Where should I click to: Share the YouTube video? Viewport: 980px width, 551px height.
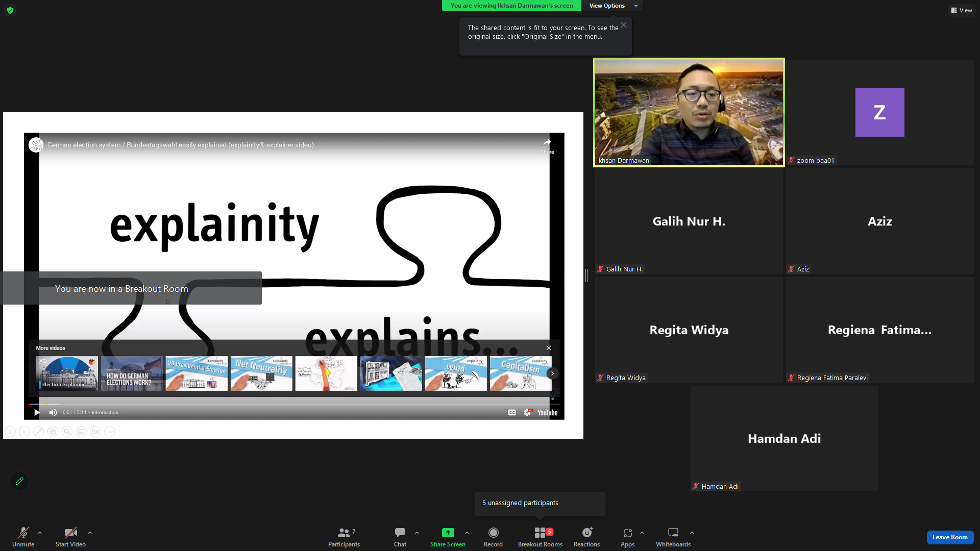pos(547,145)
